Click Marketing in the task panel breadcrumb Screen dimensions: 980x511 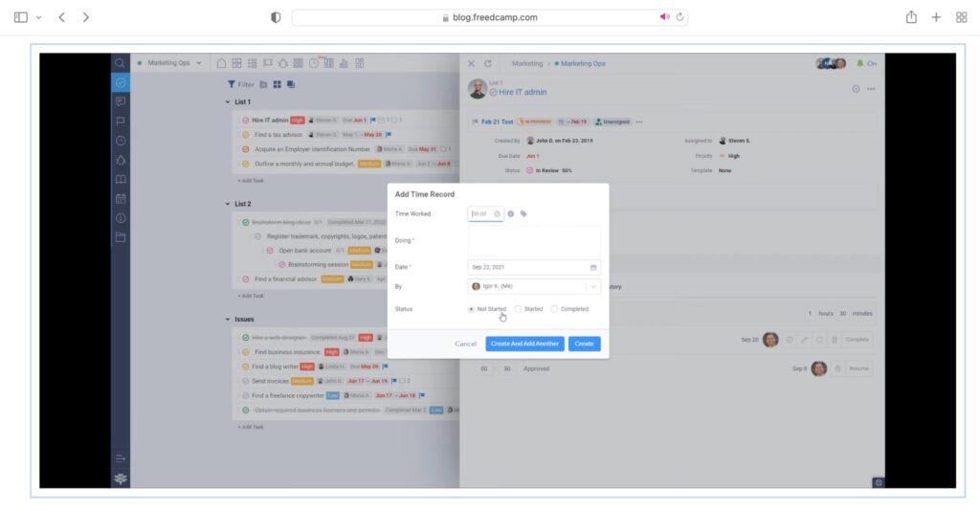click(527, 63)
